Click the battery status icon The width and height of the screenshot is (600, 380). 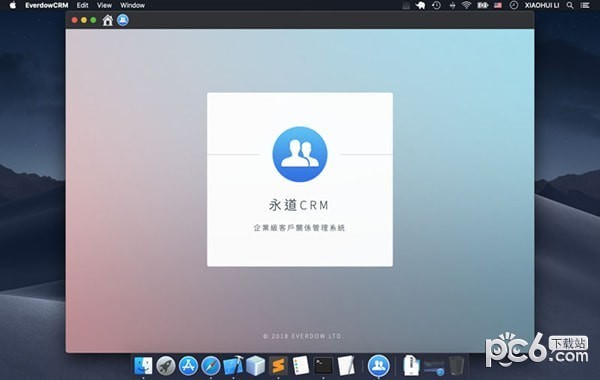pos(482,5)
